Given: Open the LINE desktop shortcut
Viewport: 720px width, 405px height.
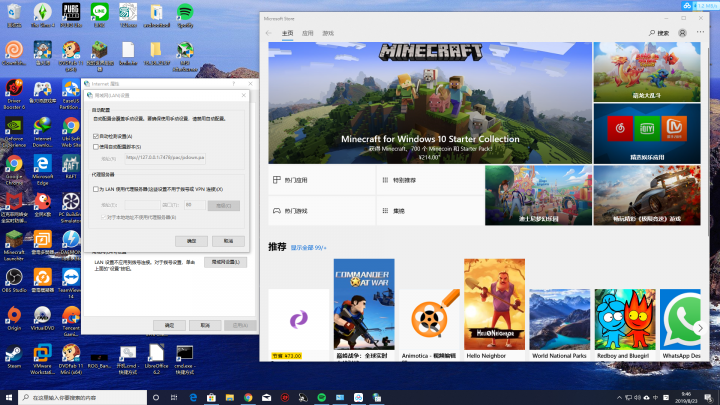Looking at the screenshot, I should coord(99,15).
